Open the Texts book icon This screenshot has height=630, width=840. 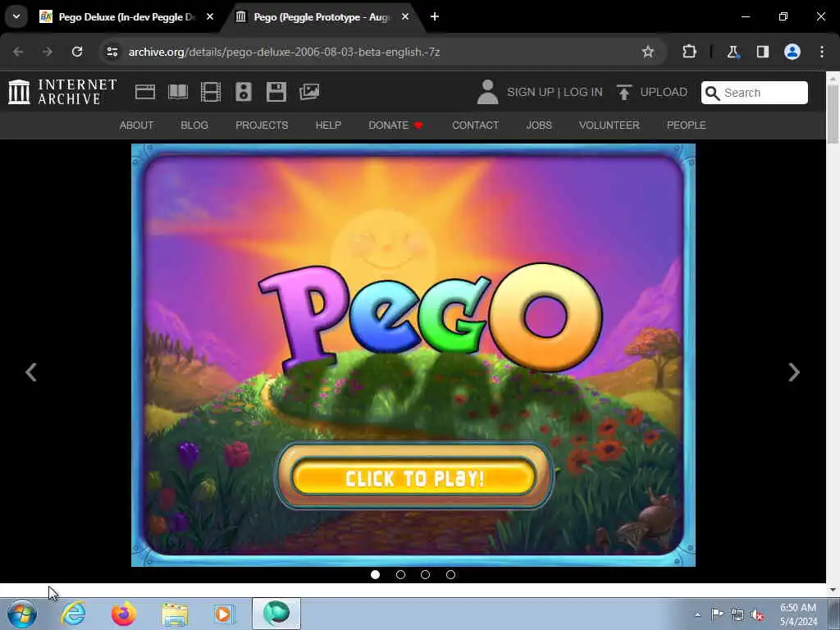click(178, 92)
